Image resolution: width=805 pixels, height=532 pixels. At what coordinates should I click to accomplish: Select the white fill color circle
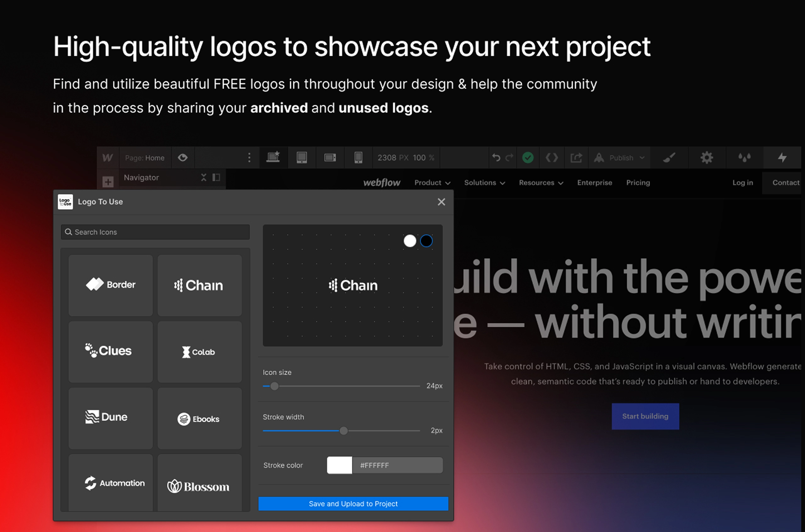[x=410, y=241]
